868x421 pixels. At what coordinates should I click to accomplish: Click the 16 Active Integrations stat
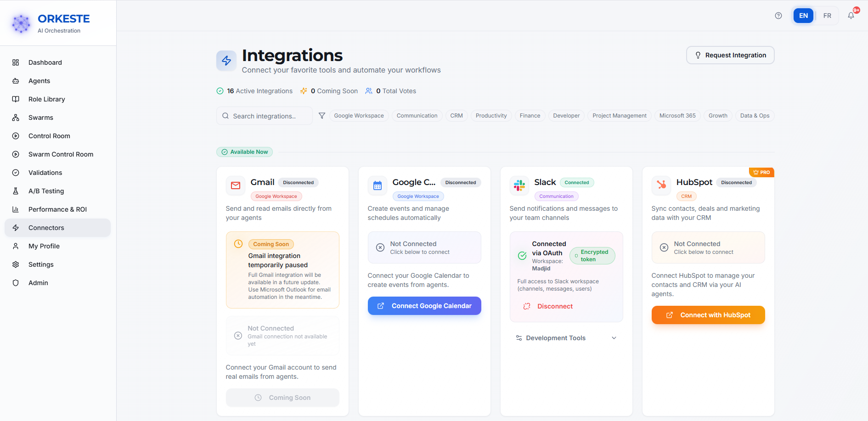pos(254,91)
